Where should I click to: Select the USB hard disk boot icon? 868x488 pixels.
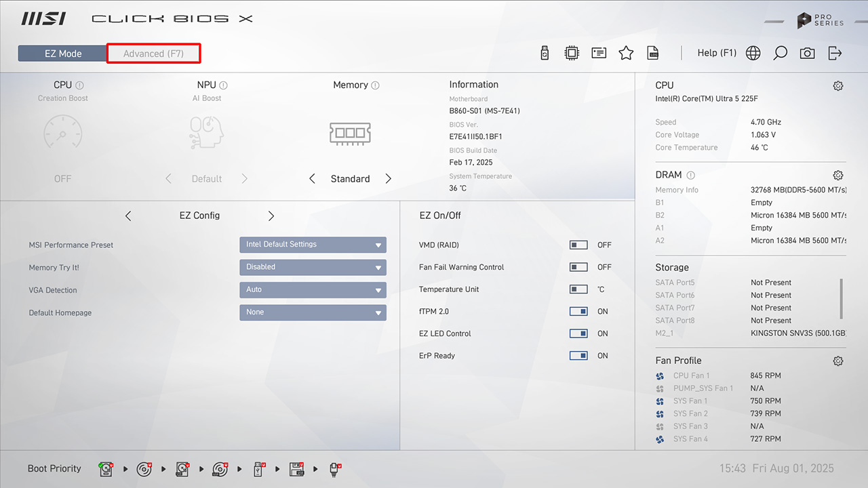(182, 468)
